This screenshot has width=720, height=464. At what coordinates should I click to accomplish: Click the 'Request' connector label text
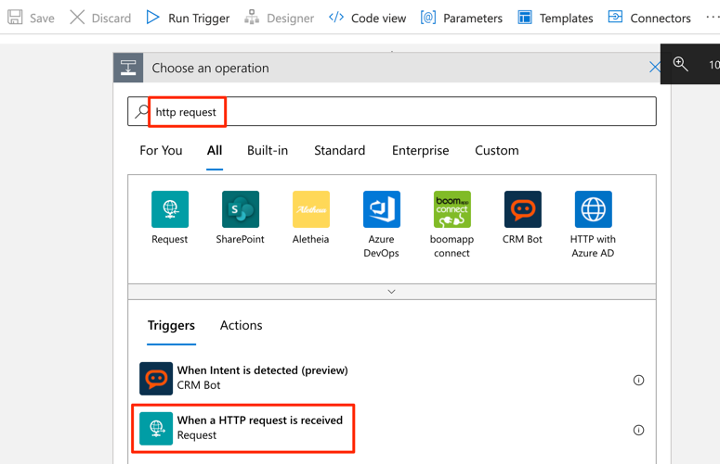pyautogui.click(x=170, y=239)
